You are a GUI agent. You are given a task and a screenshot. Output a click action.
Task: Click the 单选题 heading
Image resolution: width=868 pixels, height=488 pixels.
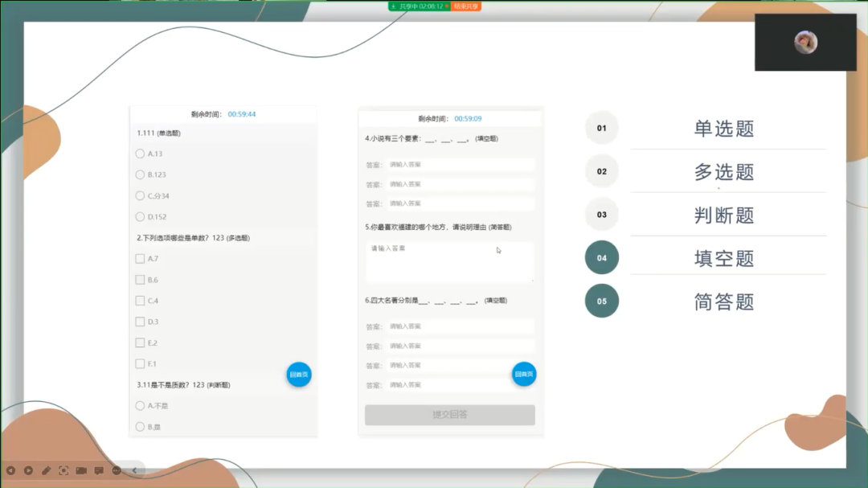click(x=724, y=129)
